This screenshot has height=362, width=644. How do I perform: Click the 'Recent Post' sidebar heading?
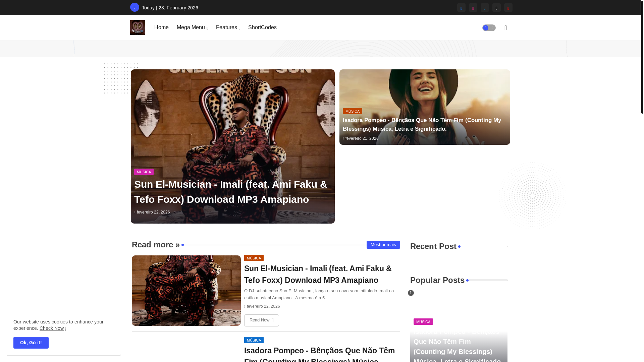click(x=433, y=246)
